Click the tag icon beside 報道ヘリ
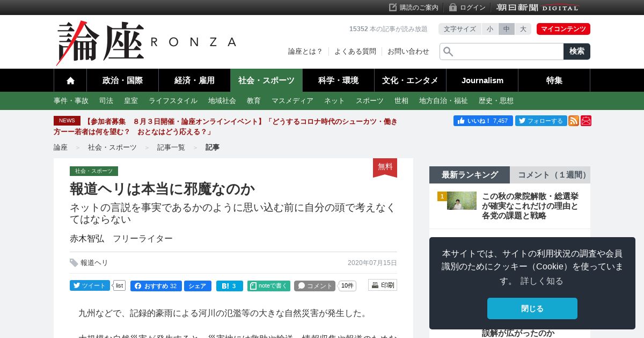Image resolution: width=644 pixels, height=338 pixels. point(74,263)
